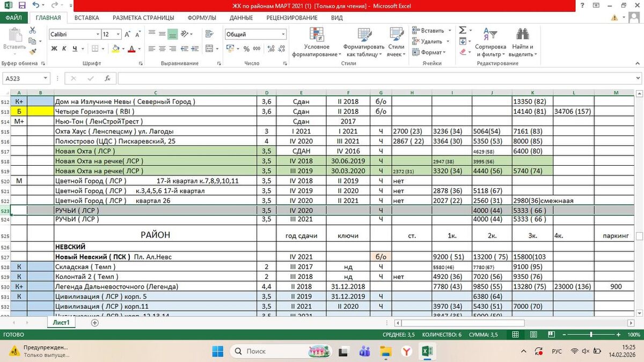Activate the Format Painter brush
The height and width of the screenshot is (362, 644).
(x=32, y=52)
